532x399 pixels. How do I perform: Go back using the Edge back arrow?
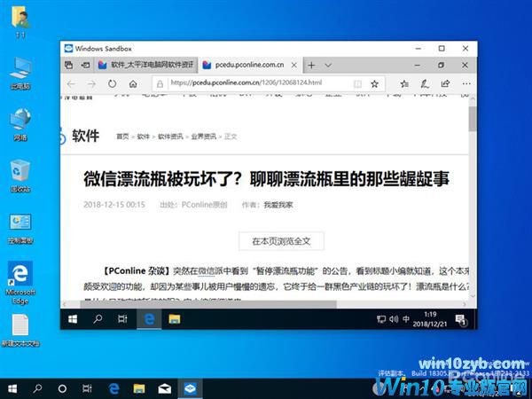71,84
